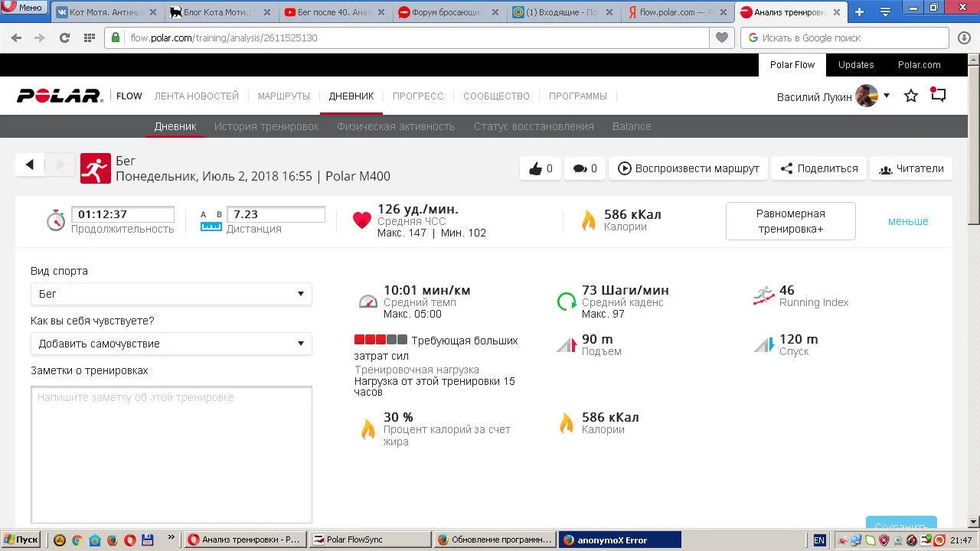
Task: Click the browser reload page icon
Action: pos(64,37)
